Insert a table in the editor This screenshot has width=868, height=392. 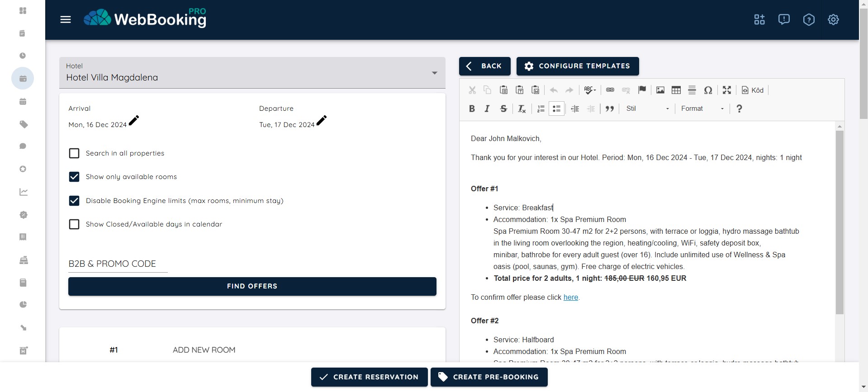tap(676, 90)
